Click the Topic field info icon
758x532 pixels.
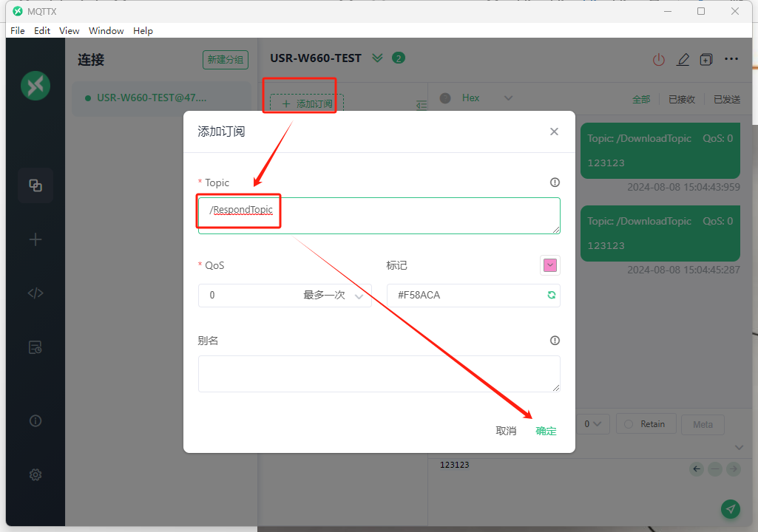555,183
